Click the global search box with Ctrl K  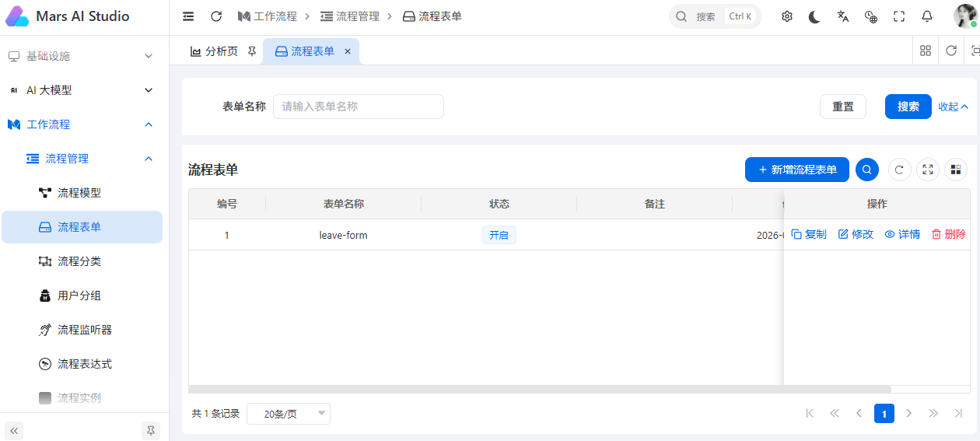pyautogui.click(x=716, y=16)
